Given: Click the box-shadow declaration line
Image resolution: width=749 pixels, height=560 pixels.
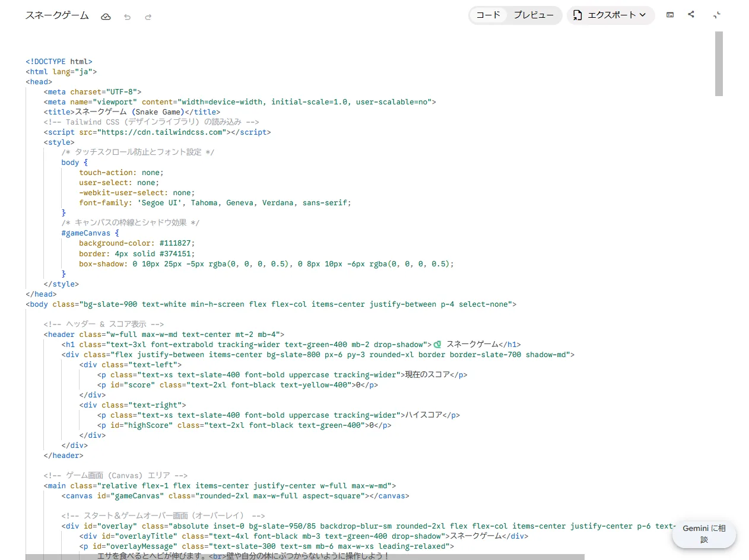Looking at the screenshot, I should [266, 263].
